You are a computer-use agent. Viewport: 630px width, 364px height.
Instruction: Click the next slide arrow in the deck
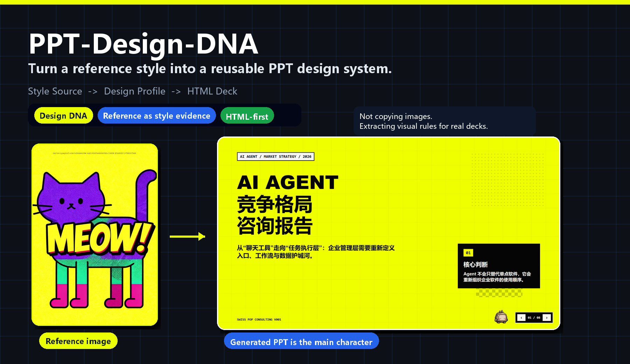tap(547, 318)
